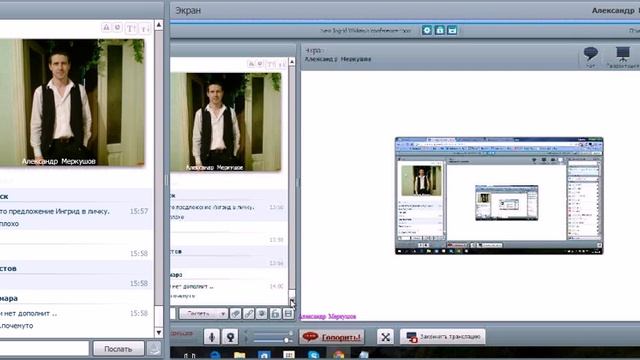The width and height of the screenshot is (640, 360).
Task: Click Александр Меркушов photo in left chat
Action: click(72, 102)
